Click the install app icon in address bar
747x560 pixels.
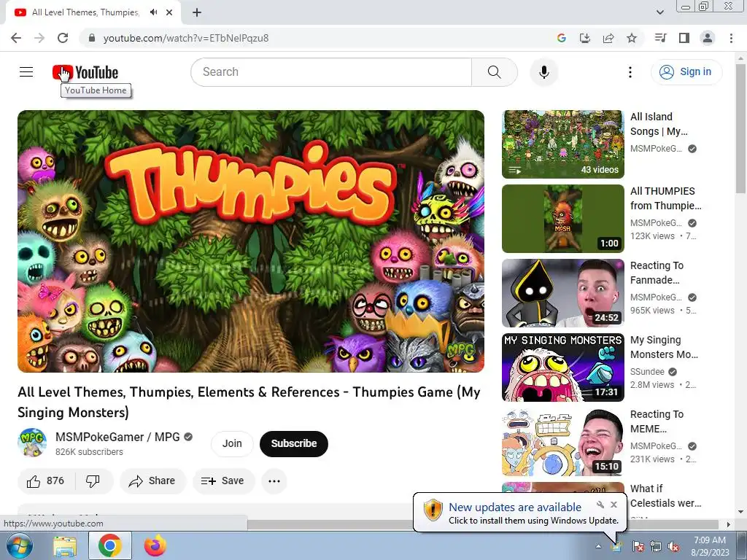(584, 38)
